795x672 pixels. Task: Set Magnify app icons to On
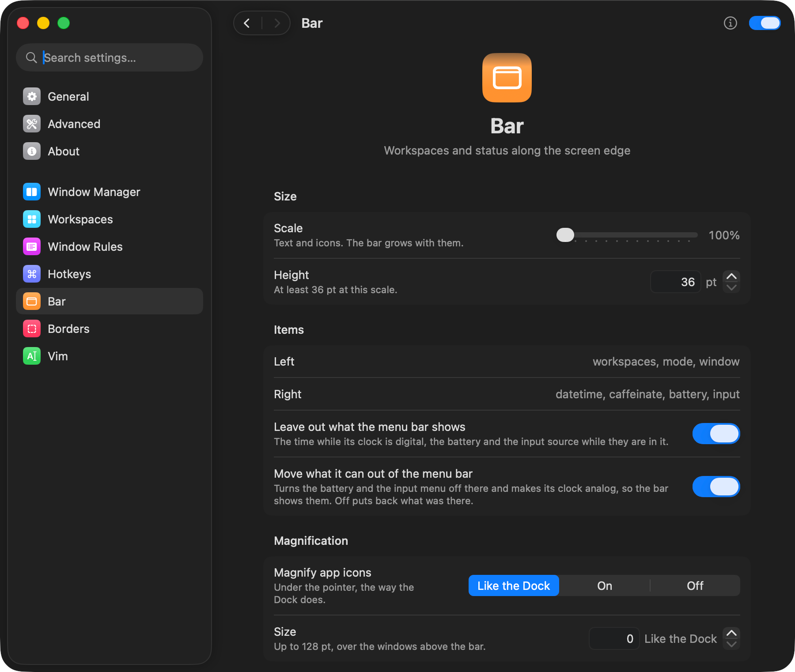pyautogui.click(x=605, y=585)
